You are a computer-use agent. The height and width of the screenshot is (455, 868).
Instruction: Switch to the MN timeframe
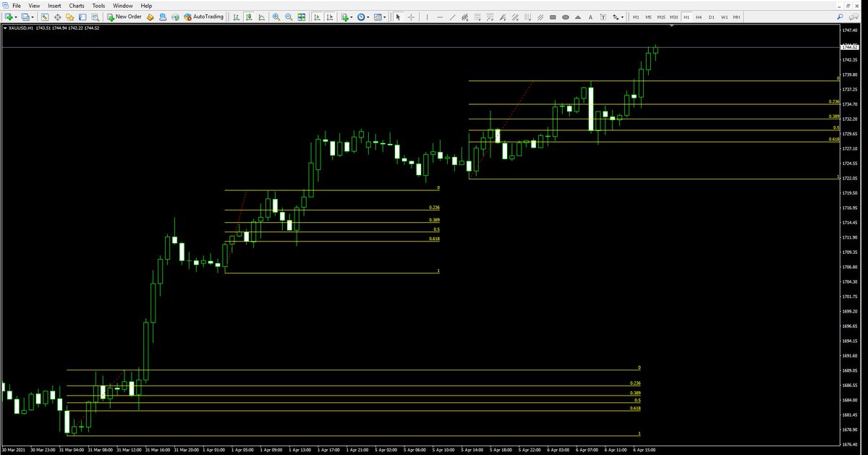pyautogui.click(x=736, y=17)
